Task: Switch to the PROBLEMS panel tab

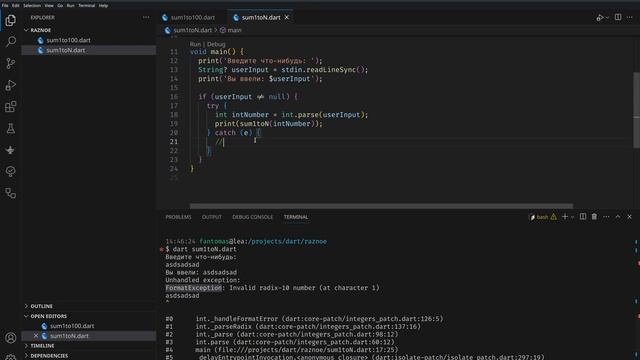Action: tap(178, 217)
